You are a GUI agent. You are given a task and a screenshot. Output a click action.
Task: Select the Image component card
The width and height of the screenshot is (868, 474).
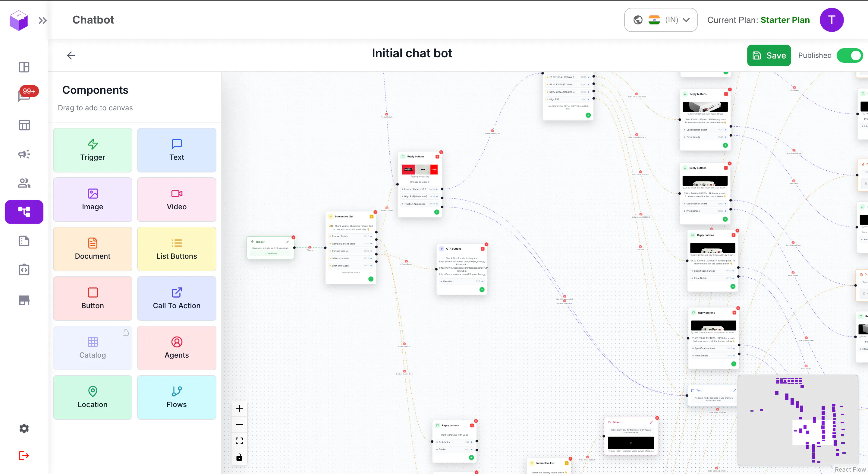[93, 200]
